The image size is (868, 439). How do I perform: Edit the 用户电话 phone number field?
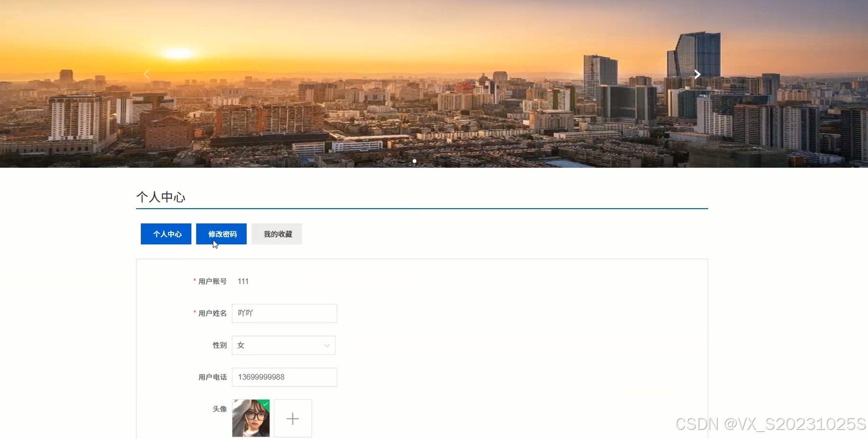click(284, 377)
